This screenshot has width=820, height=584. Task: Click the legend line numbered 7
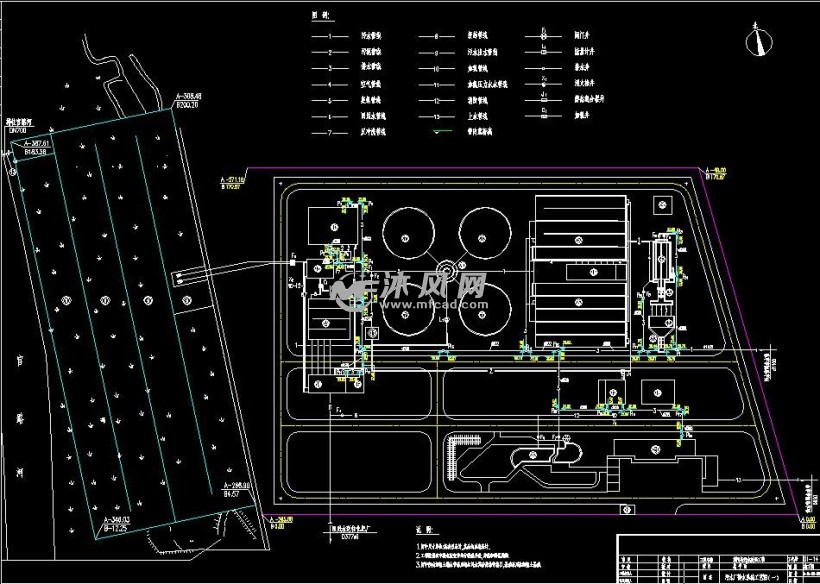click(330, 133)
